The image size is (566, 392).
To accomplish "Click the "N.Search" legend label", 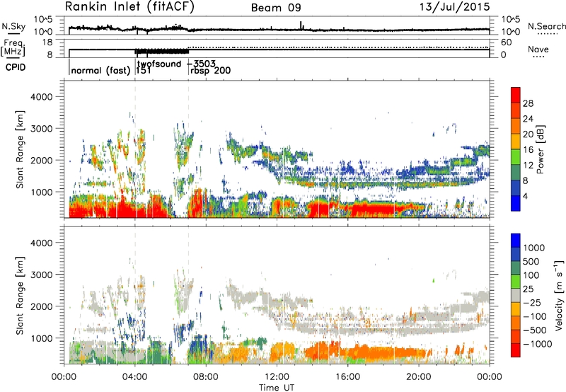I will pyautogui.click(x=547, y=26).
